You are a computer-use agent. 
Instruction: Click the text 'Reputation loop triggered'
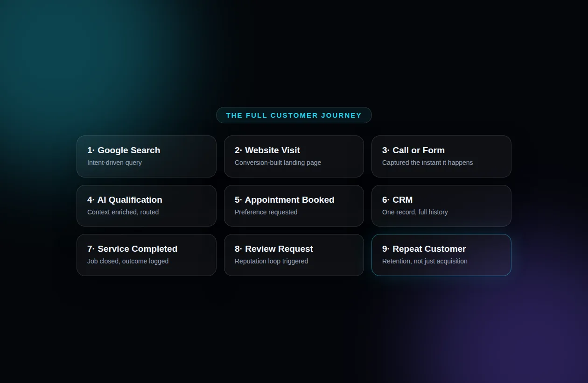(271, 261)
